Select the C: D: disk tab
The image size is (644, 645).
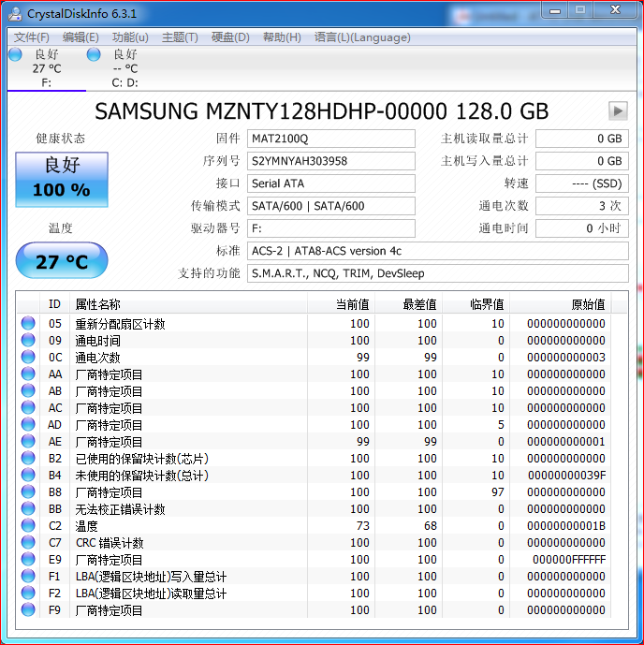tap(125, 68)
